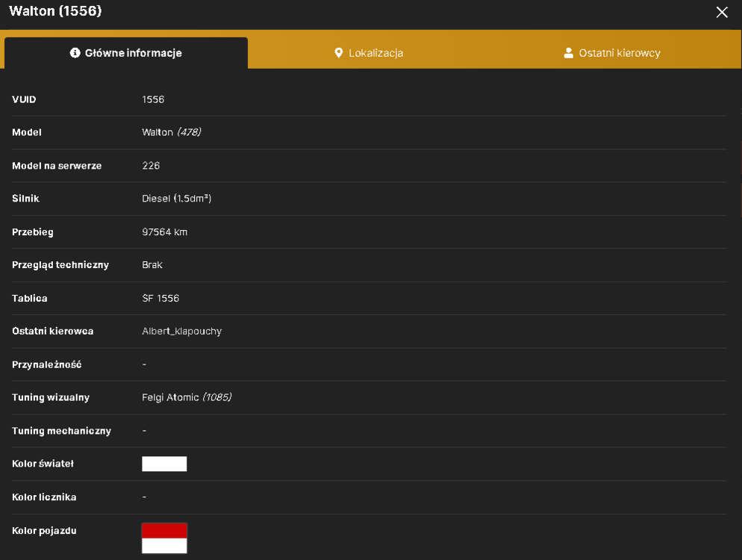
Task: Select mileage value 97564 km
Action: tap(165, 232)
